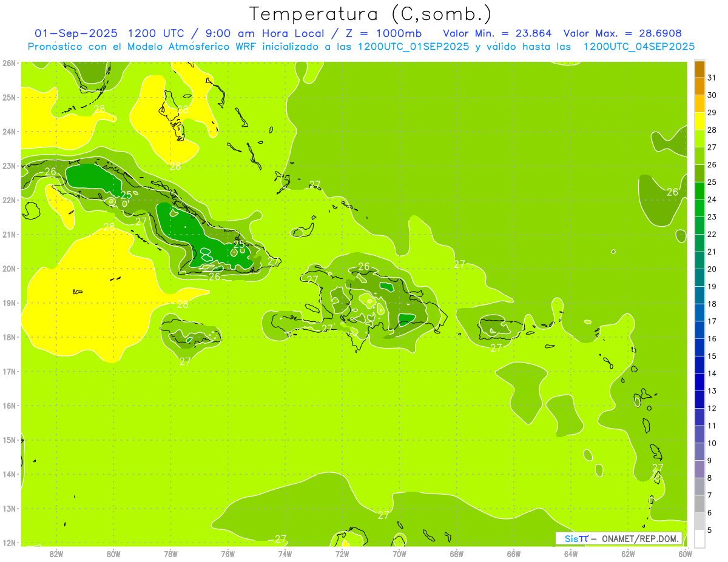Select the 'Valor Min. = 23.864' text
The height and width of the screenshot is (562, 728).
tap(497, 33)
